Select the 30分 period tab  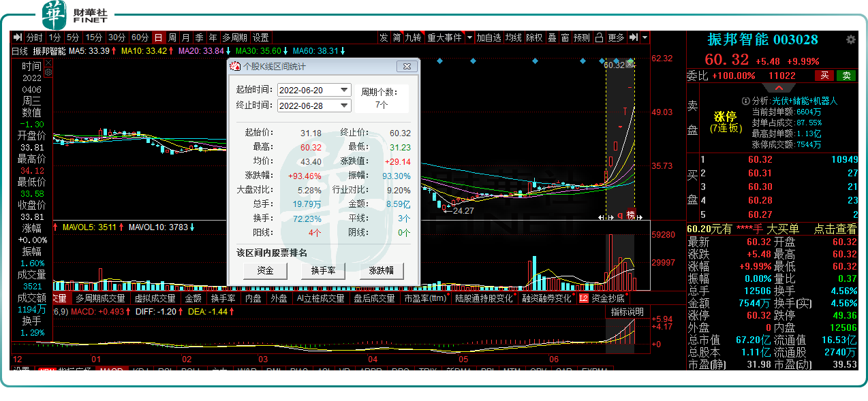[x=117, y=37]
